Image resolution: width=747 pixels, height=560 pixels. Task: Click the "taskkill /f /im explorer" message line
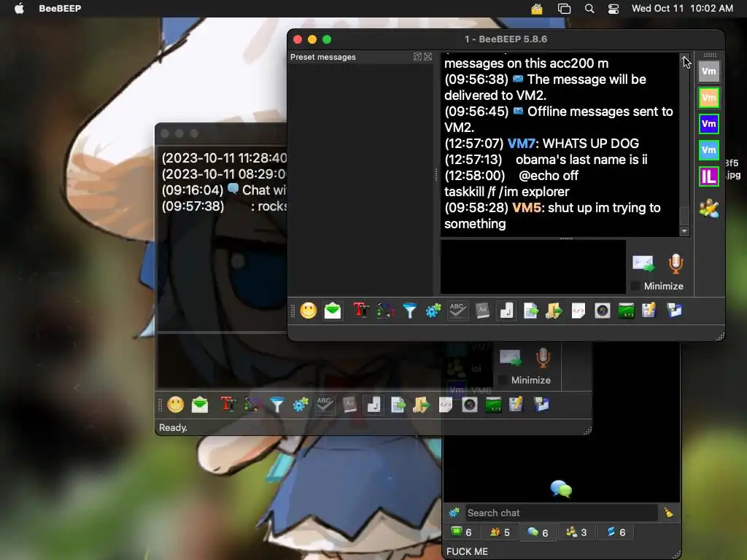pos(506,192)
